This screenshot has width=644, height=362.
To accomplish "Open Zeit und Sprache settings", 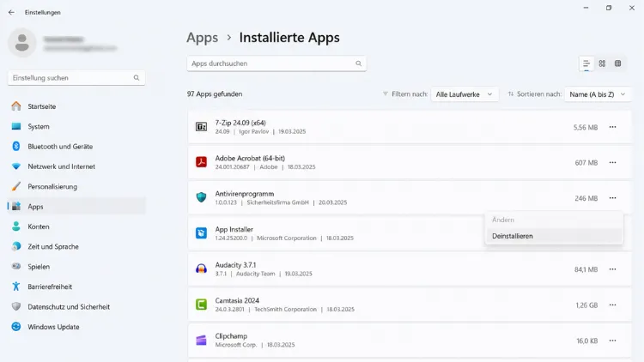I will 76,247.
